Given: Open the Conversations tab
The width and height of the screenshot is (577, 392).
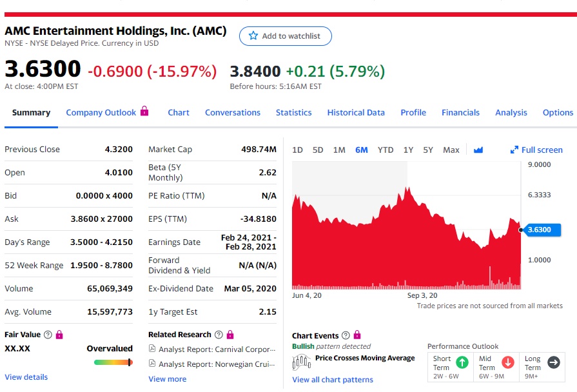Looking at the screenshot, I should coord(233,113).
